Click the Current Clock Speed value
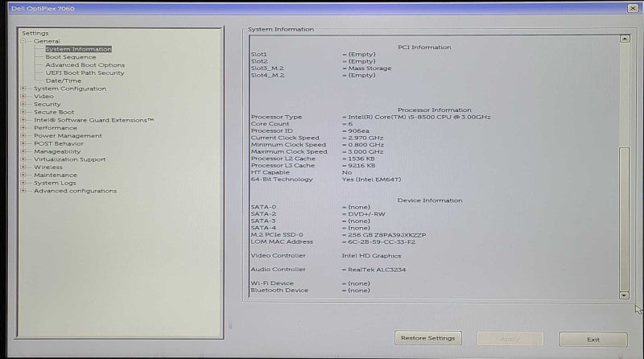 365,138
